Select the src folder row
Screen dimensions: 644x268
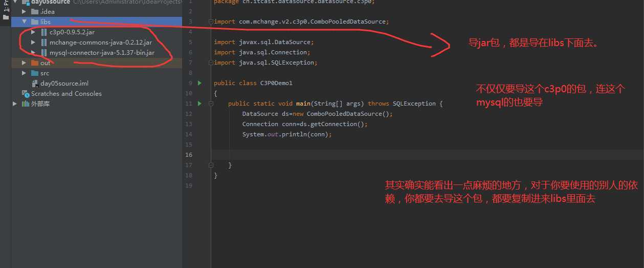[97, 73]
